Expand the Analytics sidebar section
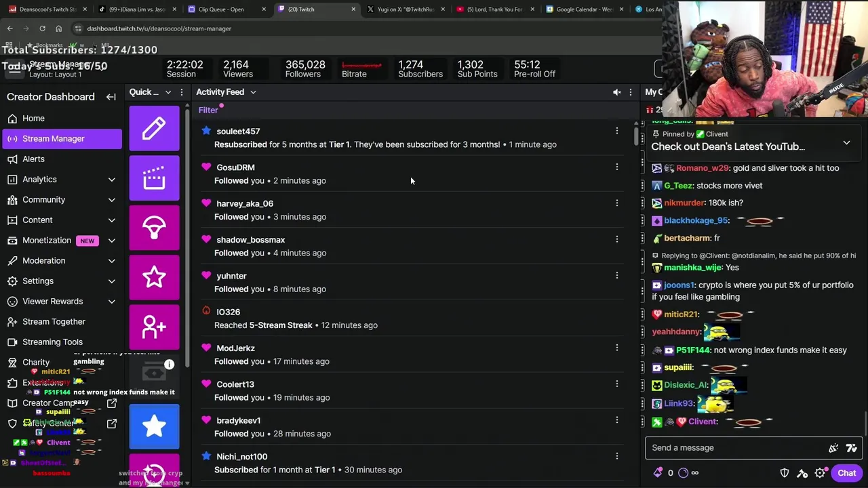The image size is (868, 488). click(x=112, y=180)
